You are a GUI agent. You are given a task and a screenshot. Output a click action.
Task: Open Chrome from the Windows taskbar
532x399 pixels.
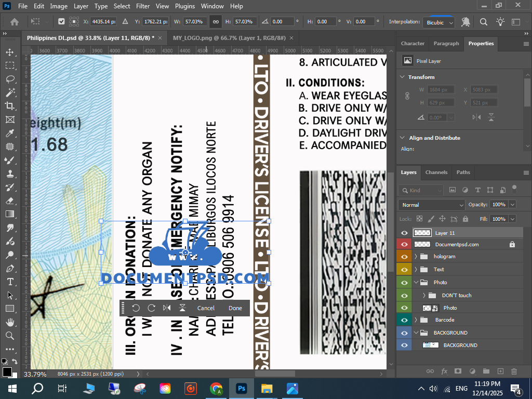[x=217, y=388]
